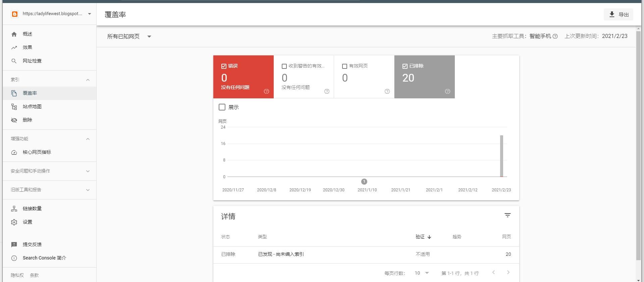Expand the 旧版工具和报告 section
Image resolution: width=644 pixels, height=282 pixels.
[x=88, y=190]
